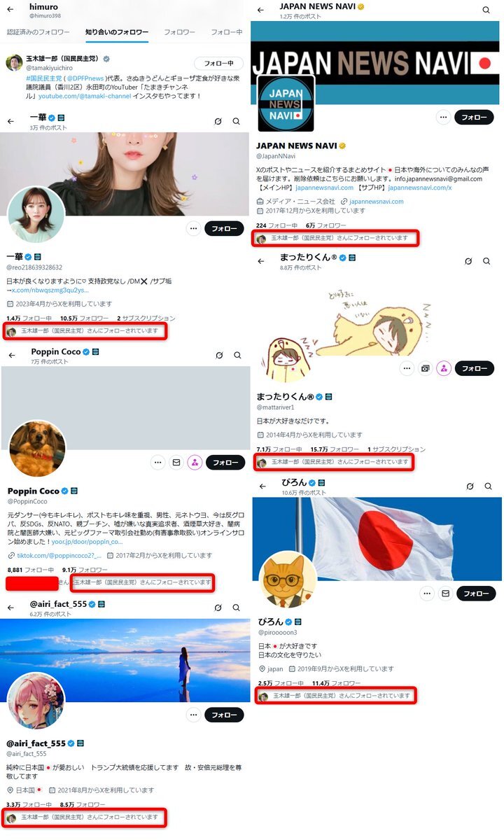Toggle following for 玉木雄一郎 (フォロー中)
The image size is (504, 840).
pyautogui.click(x=219, y=63)
